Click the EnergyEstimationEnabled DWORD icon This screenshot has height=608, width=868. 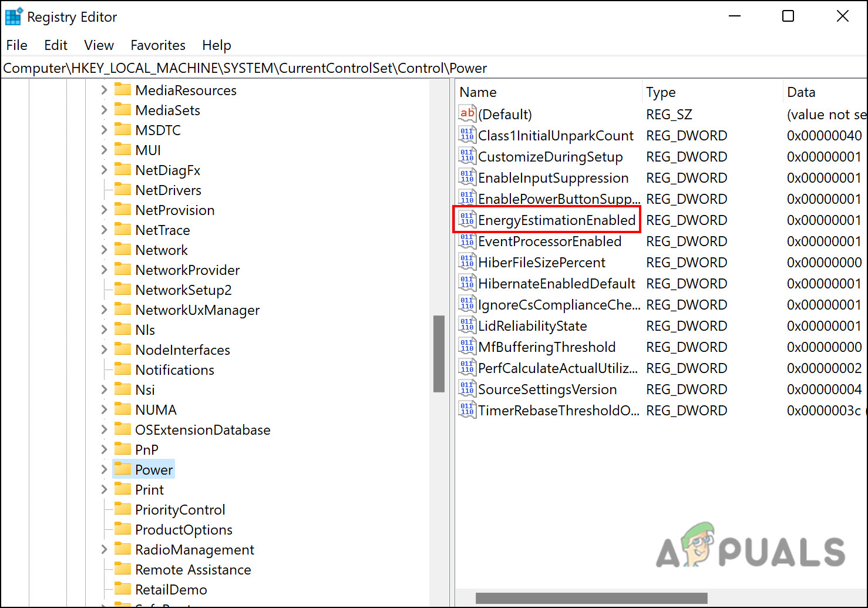click(467, 220)
